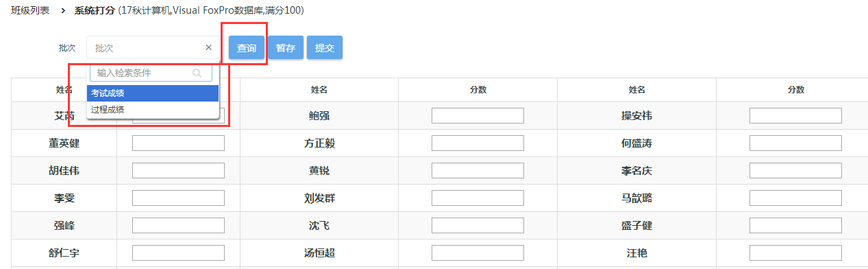Click the magnifier icon in the search box
This screenshot has width=868, height=269.
pyautogui.click(x=197, y=73)
